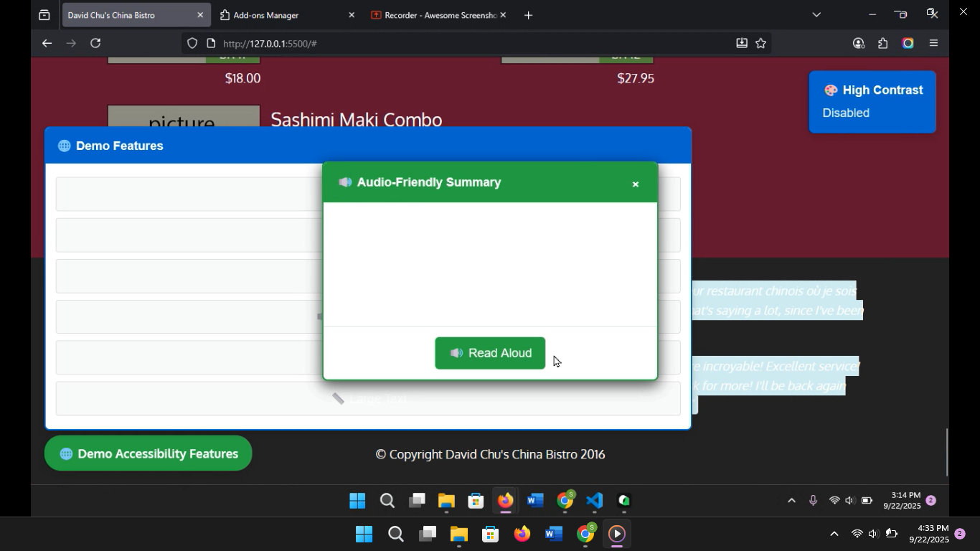Image resolution: width=980 pixels, height=551 pixels.
Task: Click the page info icon beside URL
Action: point(211,44)
